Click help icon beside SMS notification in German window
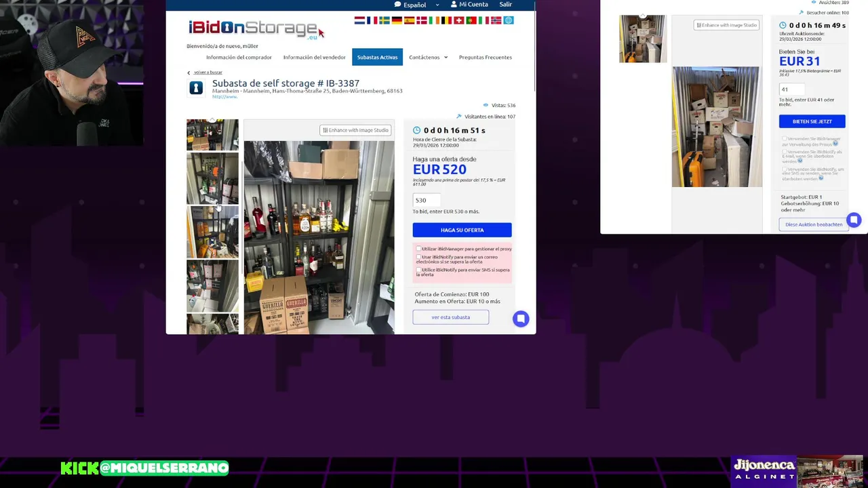 pyautogui.click(x=821, y=178)
